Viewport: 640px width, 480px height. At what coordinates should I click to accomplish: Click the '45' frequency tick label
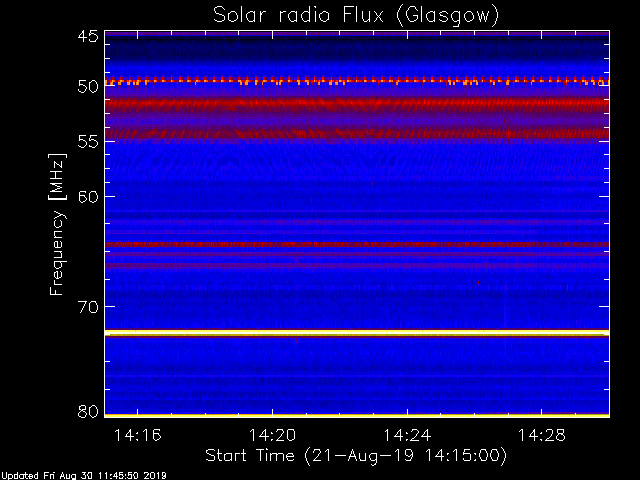[x=88, y=36]
